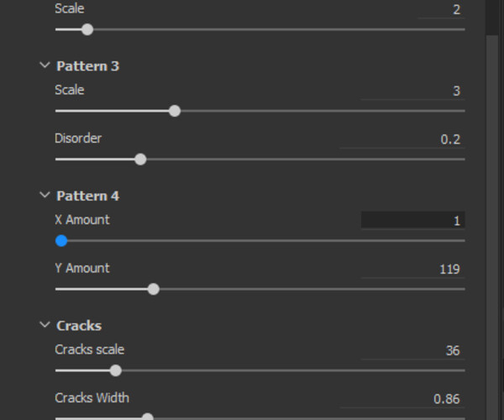Viewport: 504px width, 420px height.
Task: Edit the top Scale value field
Action: pyautogui.click(x=412, y=10)
